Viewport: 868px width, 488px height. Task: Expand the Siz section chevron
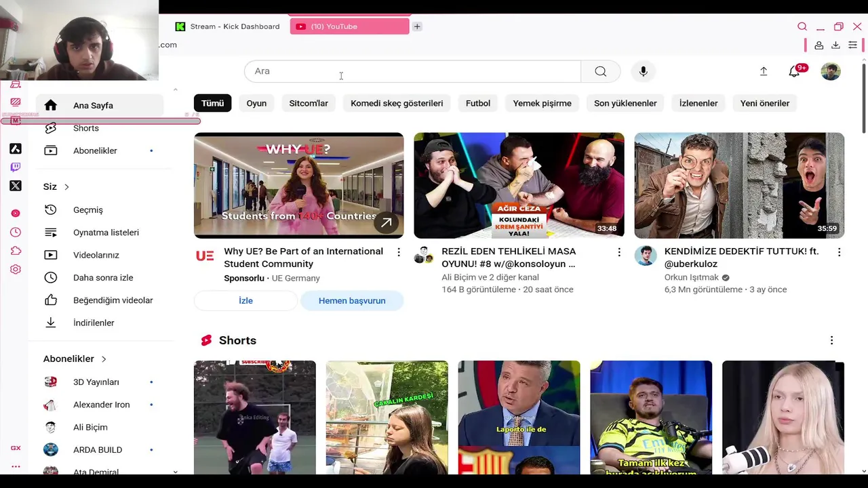click(x=66, y=187)
